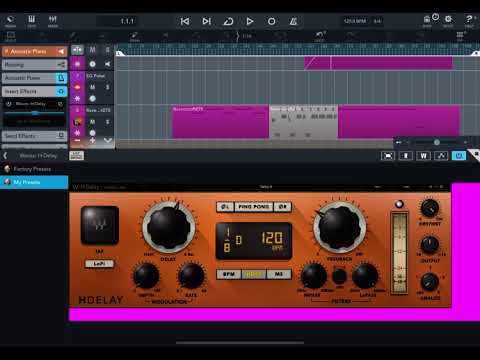480x360 pixels.
Task: Toggle the LoFi switch on H-Delay
Action: (99, 264)
